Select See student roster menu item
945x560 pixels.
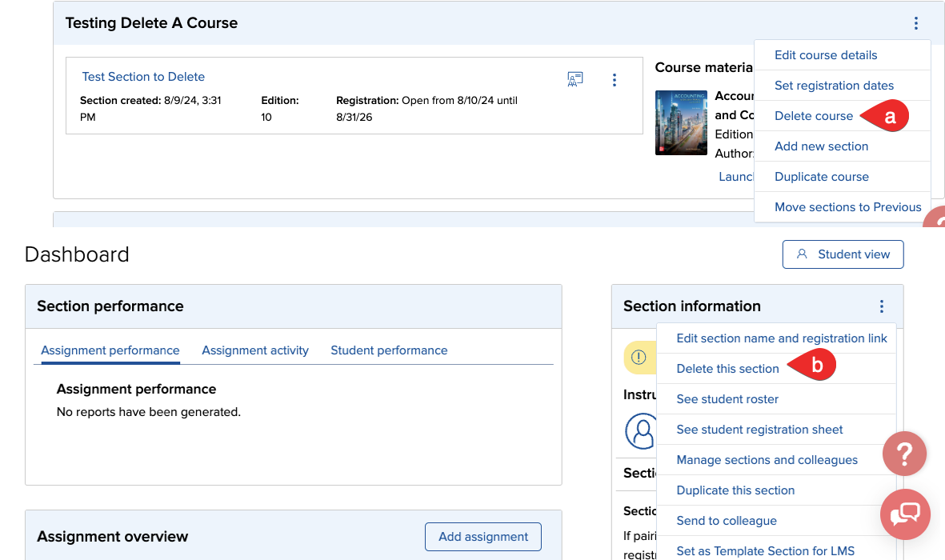tap(727, 399)
